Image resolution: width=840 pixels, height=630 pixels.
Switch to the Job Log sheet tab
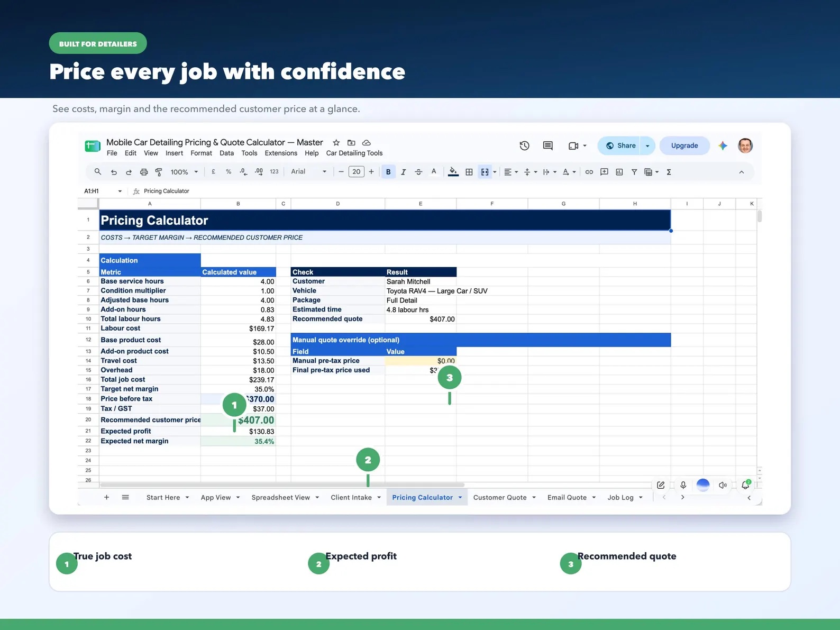pos(620,498)
